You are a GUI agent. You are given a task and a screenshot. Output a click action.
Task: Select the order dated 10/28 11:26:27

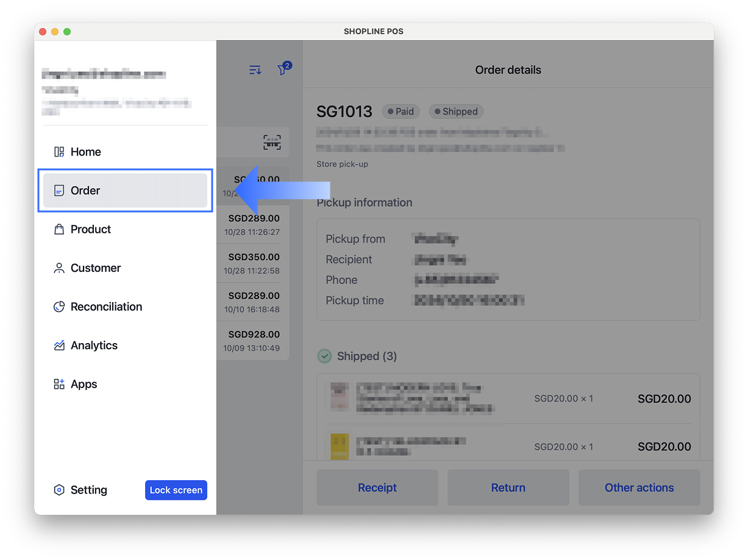click(253, 224)
